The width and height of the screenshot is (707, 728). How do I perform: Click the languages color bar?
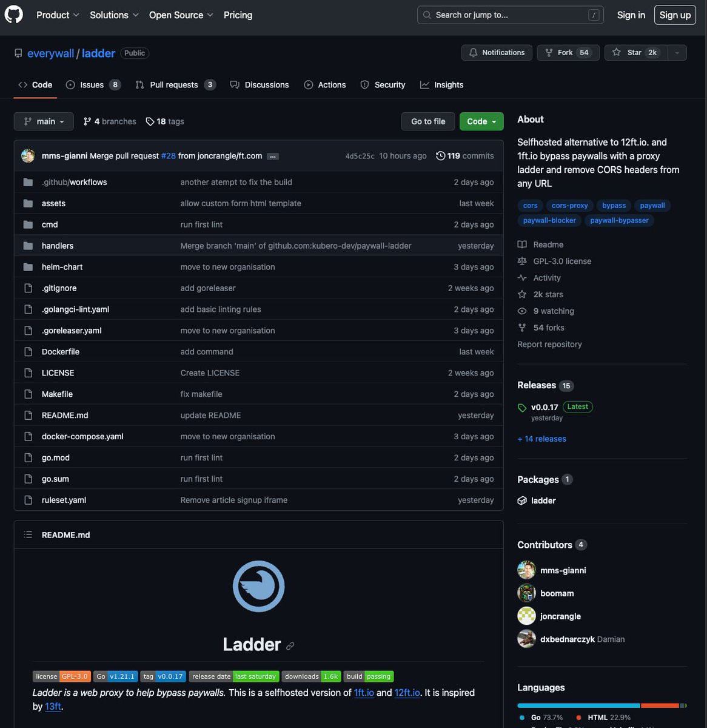602,706
